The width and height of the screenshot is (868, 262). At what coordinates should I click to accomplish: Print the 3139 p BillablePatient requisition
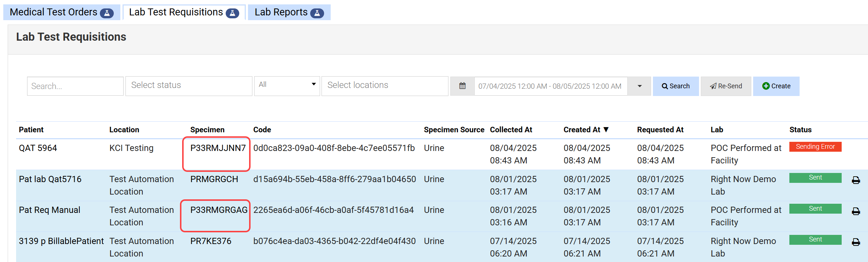pos(856,242)
